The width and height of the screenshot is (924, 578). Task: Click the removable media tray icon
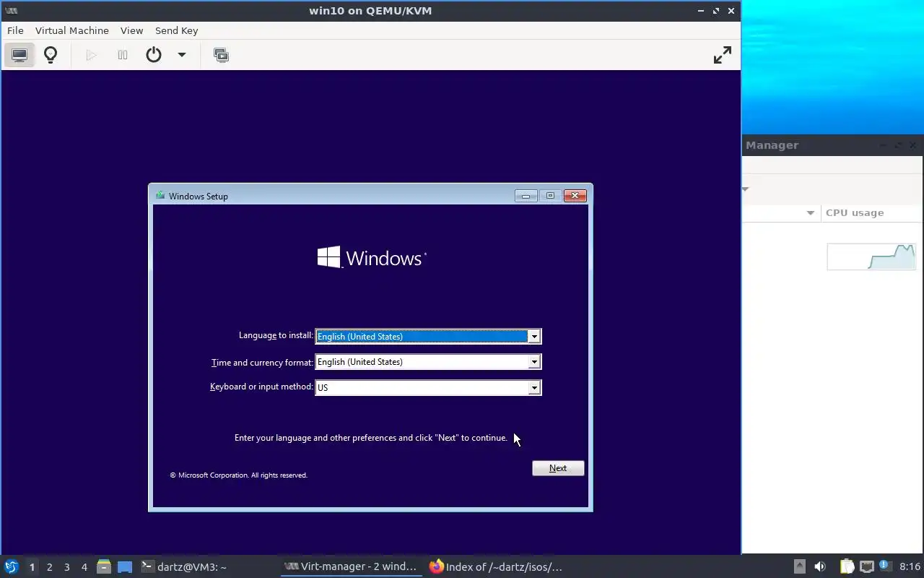coord(799,567)
